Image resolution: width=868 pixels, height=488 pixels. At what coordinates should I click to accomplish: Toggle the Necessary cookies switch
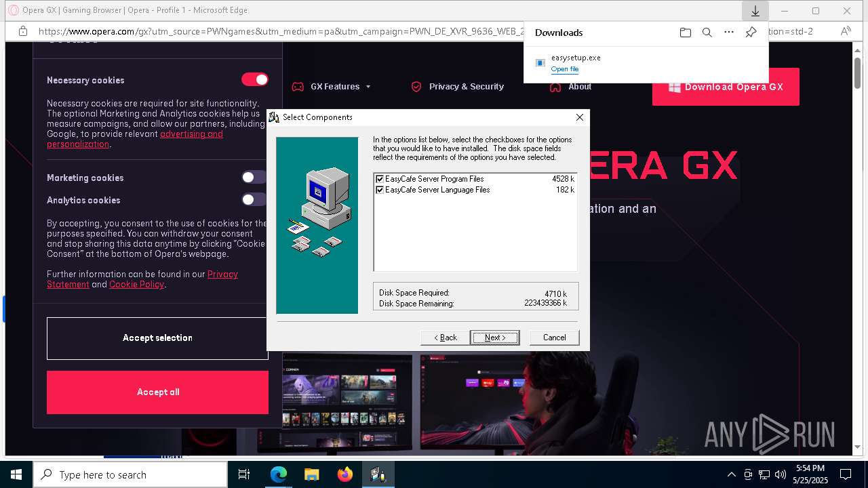click(255, 79)
